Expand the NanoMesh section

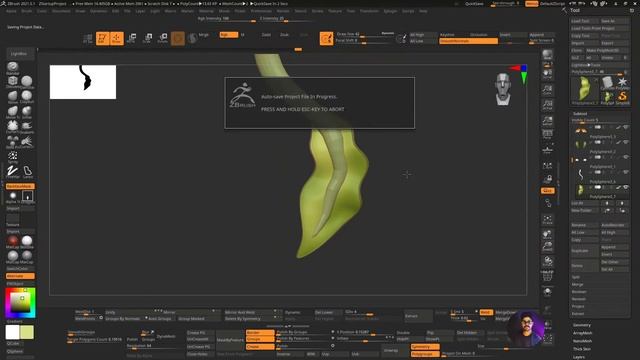[x=582, y=341]
